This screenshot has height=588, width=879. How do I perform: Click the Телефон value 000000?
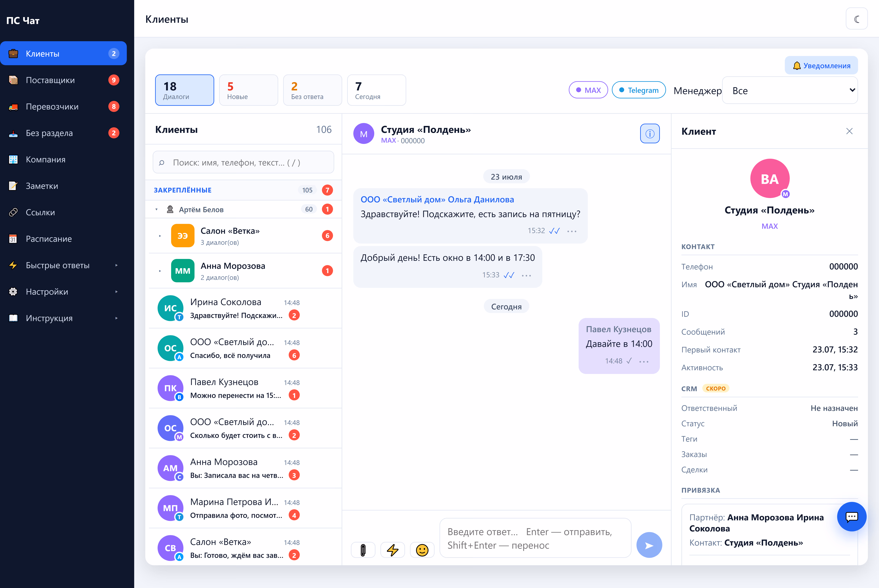(x=843, y=267)
